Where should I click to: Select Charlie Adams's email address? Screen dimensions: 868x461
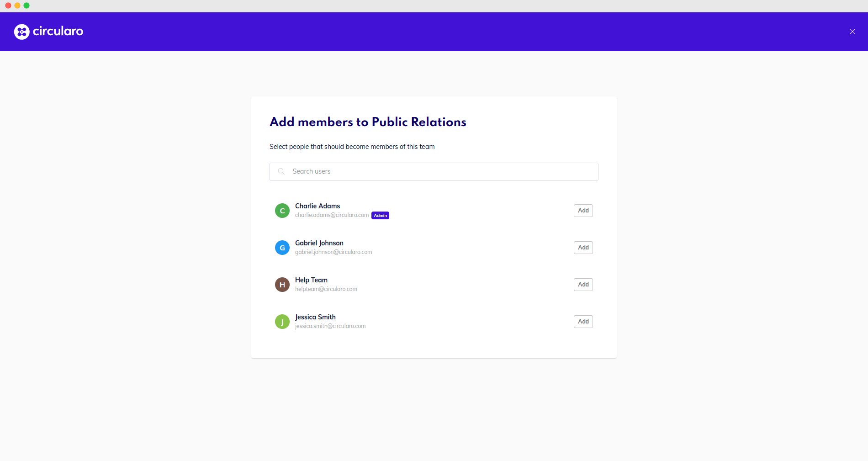[x=331, y=215]
